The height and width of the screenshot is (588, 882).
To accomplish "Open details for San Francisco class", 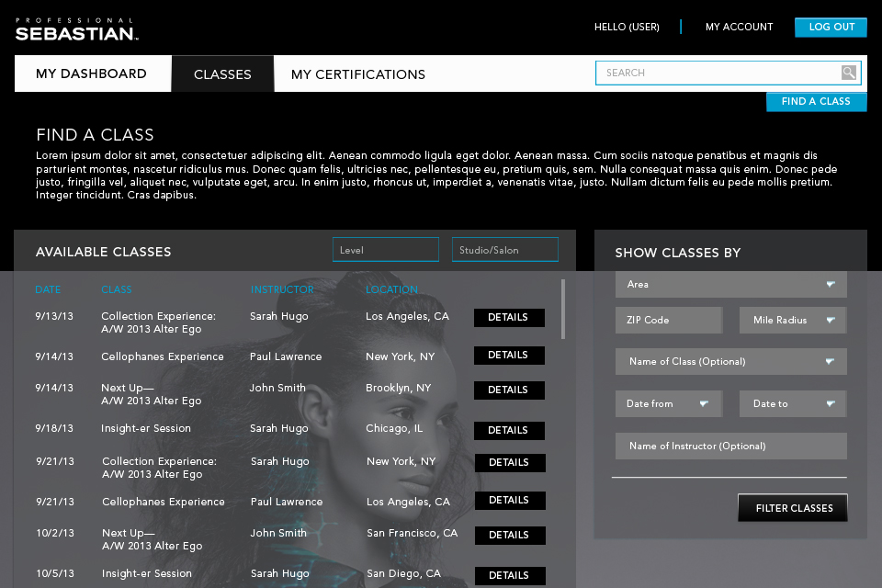I will tap(510, 535).
